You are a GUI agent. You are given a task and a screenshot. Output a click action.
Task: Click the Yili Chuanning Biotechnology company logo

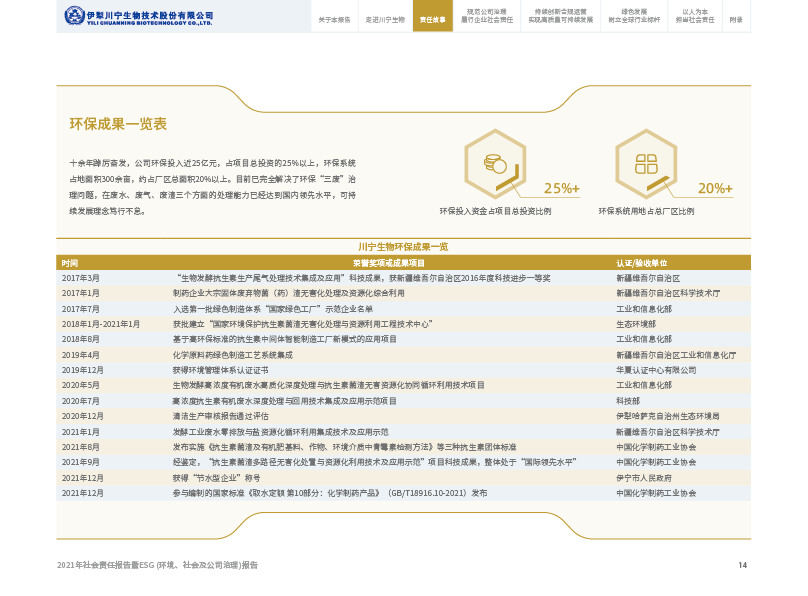pyautogui.click(x=139, y=17)
